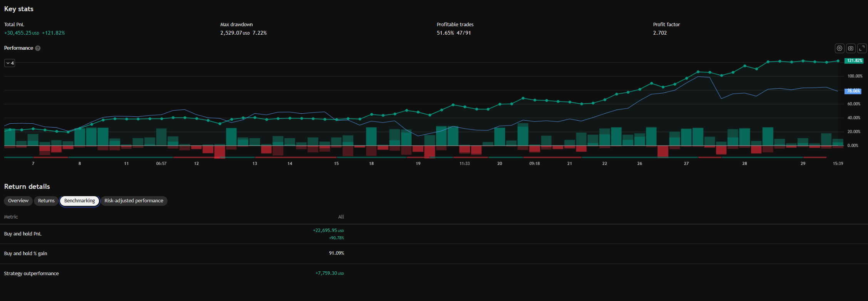The height and width of the screenshot is (301, 868).
Task: Open the Risk-adjusted performance tab
Action: click(134, 201)
